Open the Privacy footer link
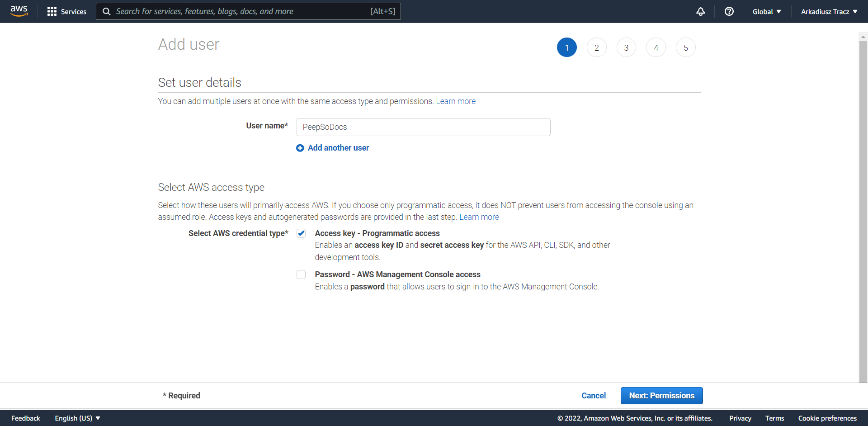The image size is (868, 426). pos(740,418)
